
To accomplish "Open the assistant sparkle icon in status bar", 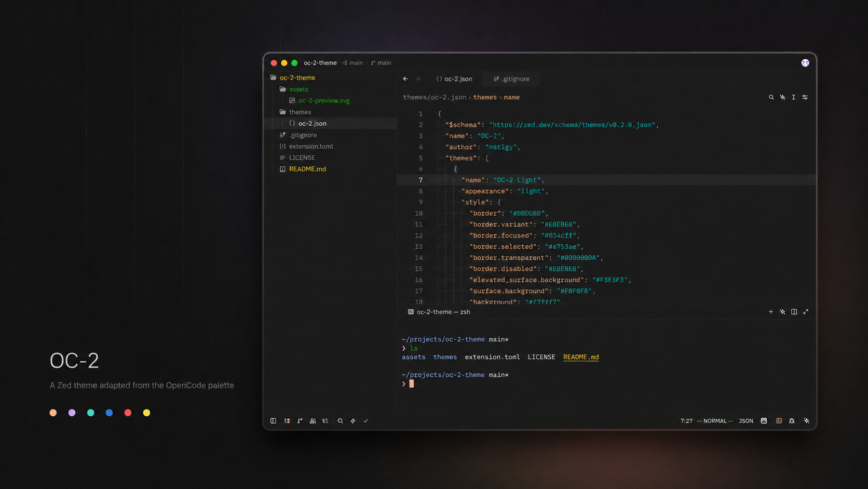I will (x=806, y=421).
